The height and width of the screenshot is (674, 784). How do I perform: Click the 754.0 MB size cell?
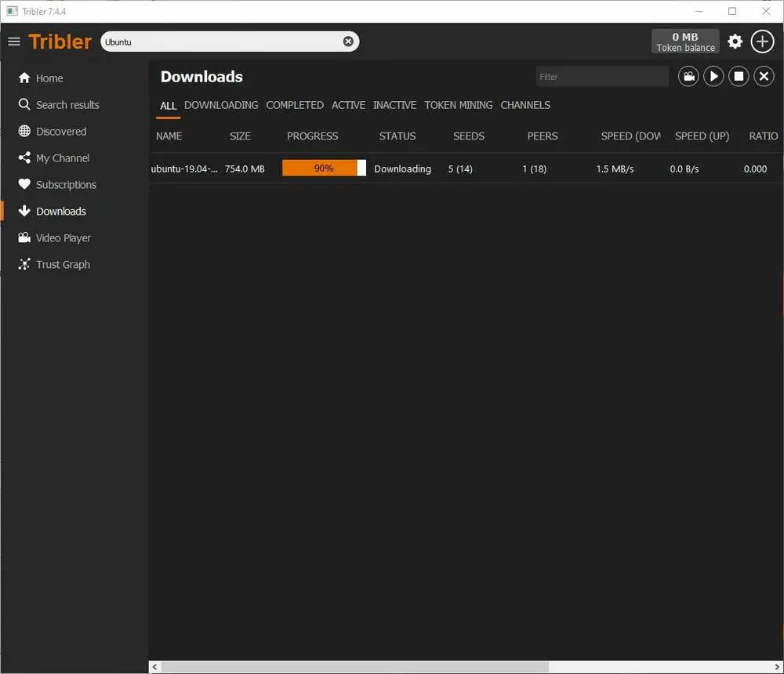pyautogui.click(x=245, y=168)
